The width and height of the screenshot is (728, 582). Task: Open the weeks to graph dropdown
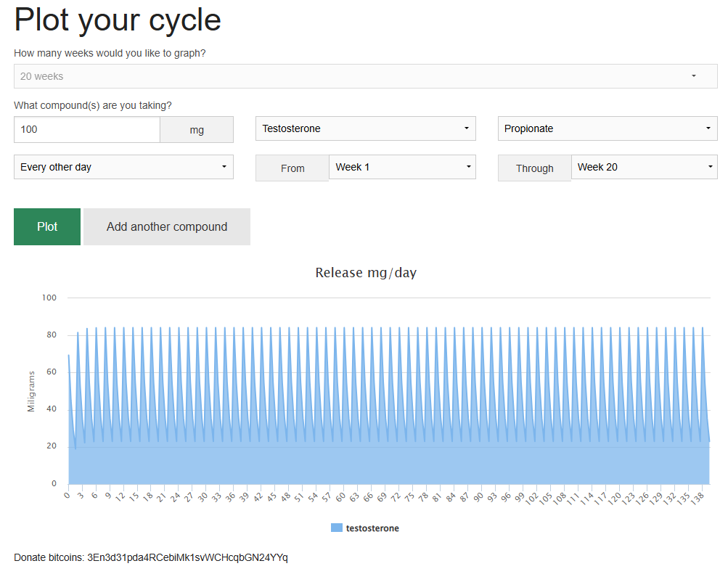(x=365, y=76)
